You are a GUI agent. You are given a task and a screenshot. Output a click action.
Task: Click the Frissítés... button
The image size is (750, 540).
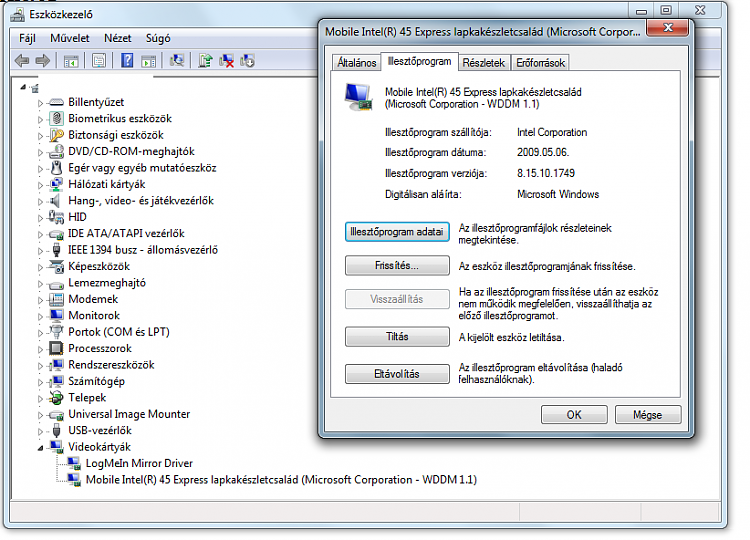[x=397, y=266]
